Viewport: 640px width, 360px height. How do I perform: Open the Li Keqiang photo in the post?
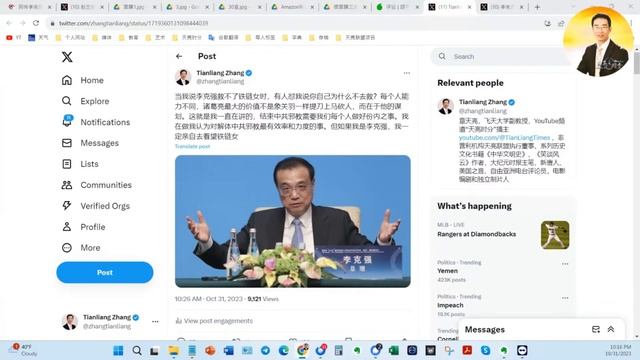pos(293,221)
